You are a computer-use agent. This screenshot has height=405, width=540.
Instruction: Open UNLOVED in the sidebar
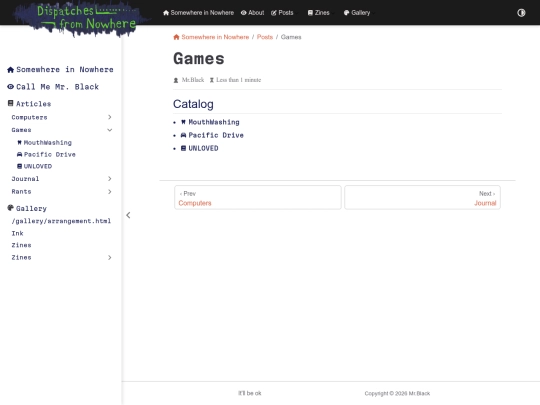(38, 166)
